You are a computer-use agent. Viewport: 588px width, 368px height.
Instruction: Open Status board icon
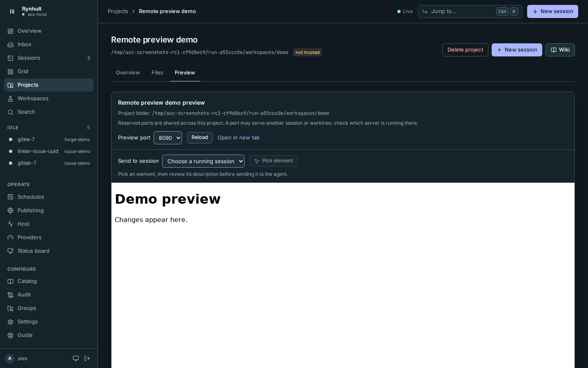point(11,251)
